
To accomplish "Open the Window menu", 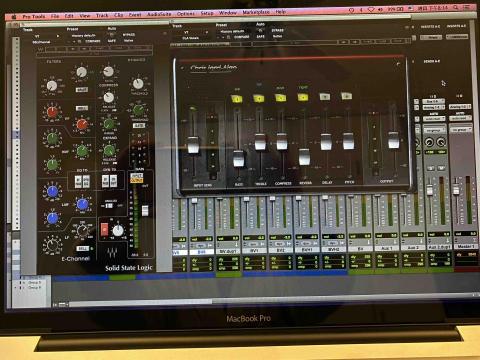I will click(228, 13).
